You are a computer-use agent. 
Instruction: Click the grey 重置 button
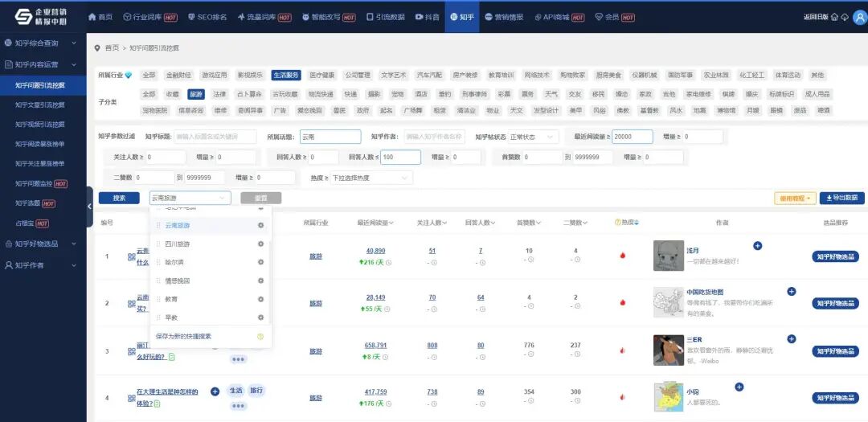(260, 198)
